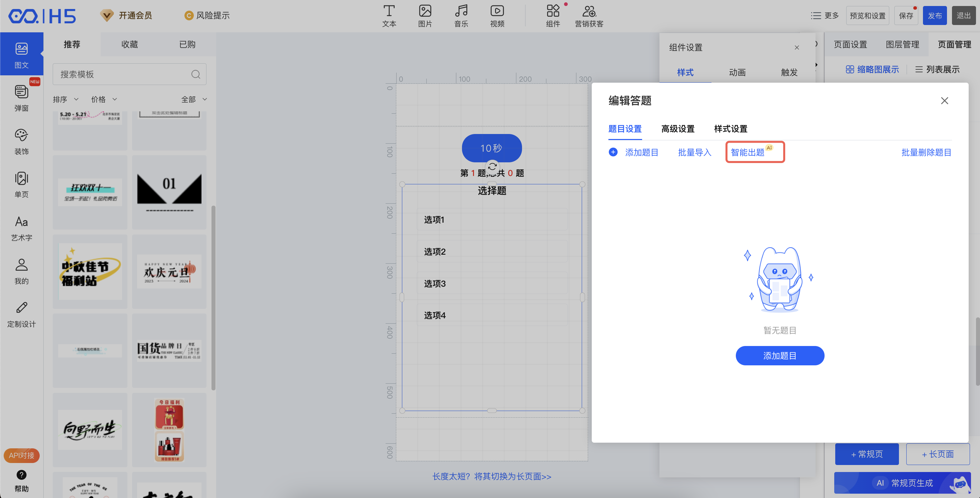980x498 pixels.
Task: Select the 国货品牌日 template thumbnail
Action: [x=169, y=351]
